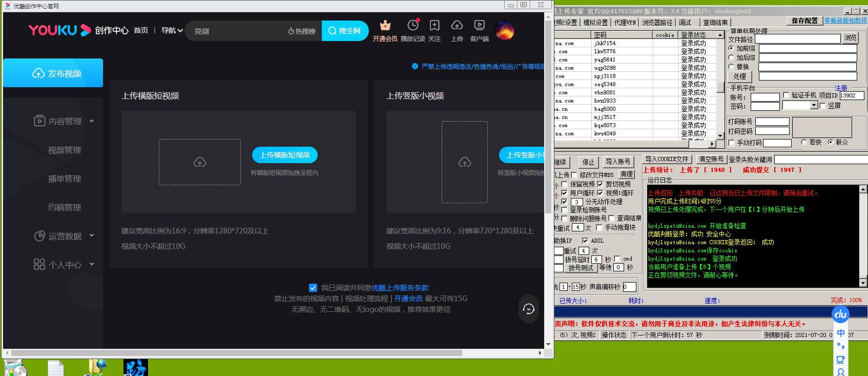Click the browser horizontal scroll-right arrow
Screen dimensions: 868x376
tap(540, 353)
